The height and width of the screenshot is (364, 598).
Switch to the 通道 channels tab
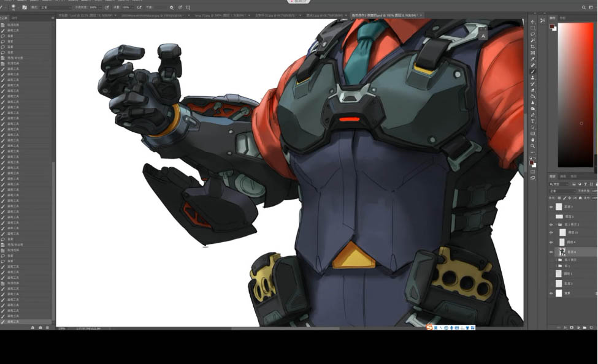click(563, 176)
